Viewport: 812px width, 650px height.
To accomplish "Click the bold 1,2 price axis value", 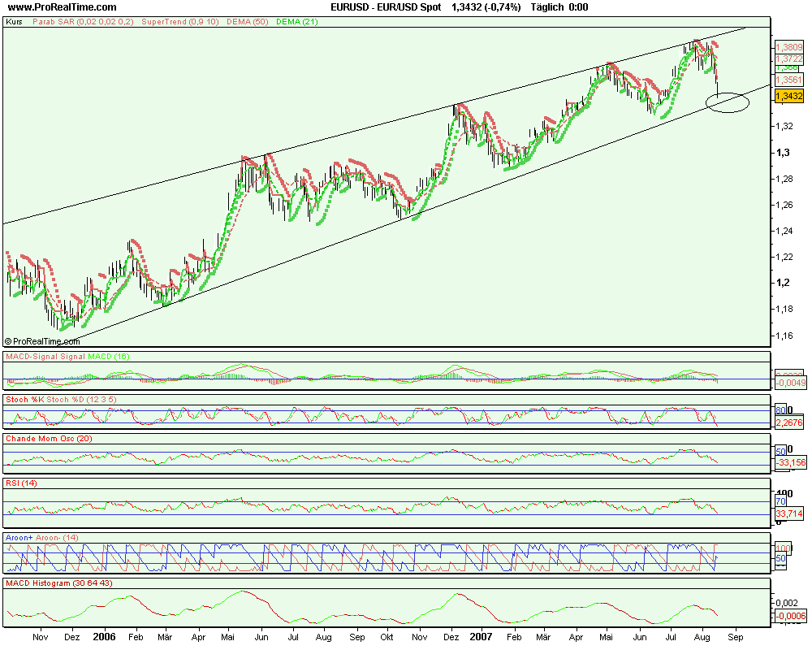I will click(782, 283).
